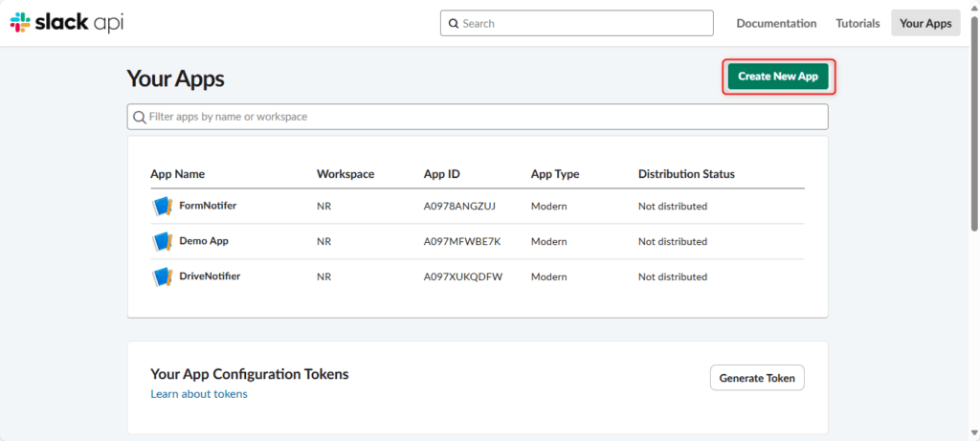Image resolution: width=980 pixels, height=441 pixels.
Task: Click the Workspace column header
Action: click(x=345, y=174)
